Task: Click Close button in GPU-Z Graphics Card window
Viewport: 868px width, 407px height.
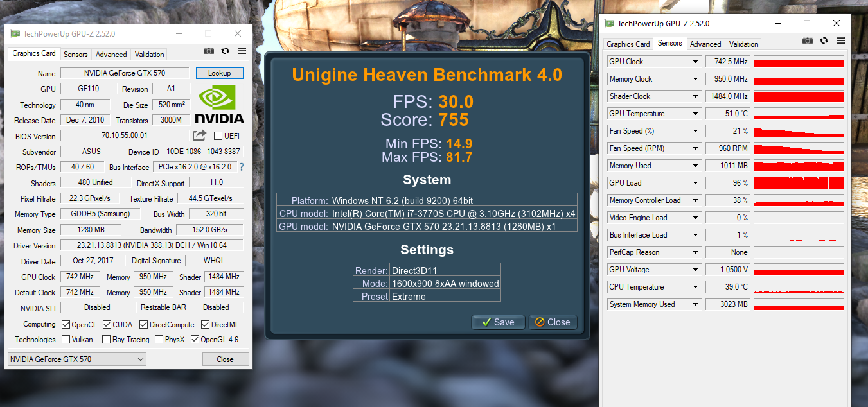Action: click(x=225, y=359)
